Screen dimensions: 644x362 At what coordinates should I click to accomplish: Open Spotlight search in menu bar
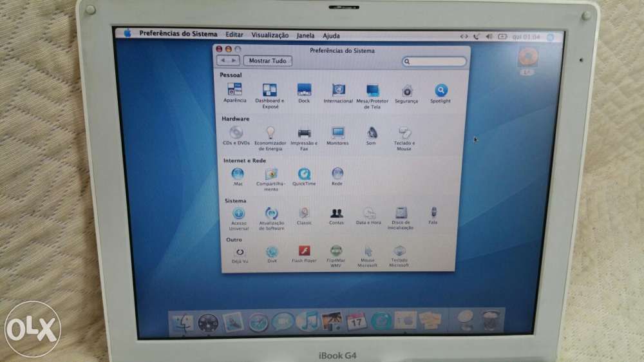point(551,37)
